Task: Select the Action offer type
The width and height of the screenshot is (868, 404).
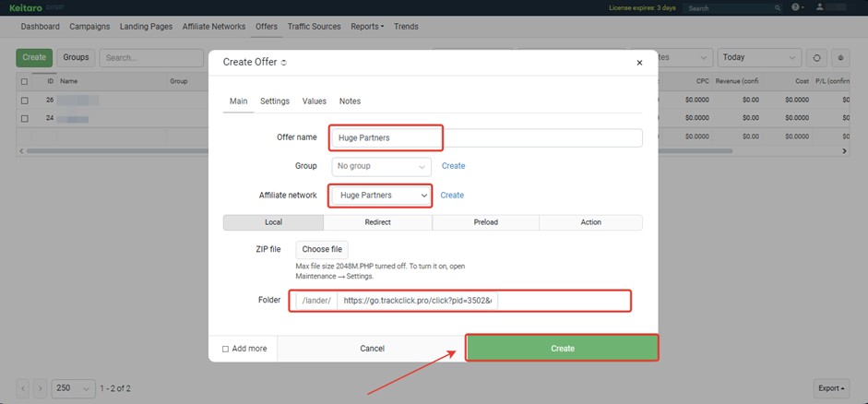Action: pyautogui.click(x=590, y=222)
